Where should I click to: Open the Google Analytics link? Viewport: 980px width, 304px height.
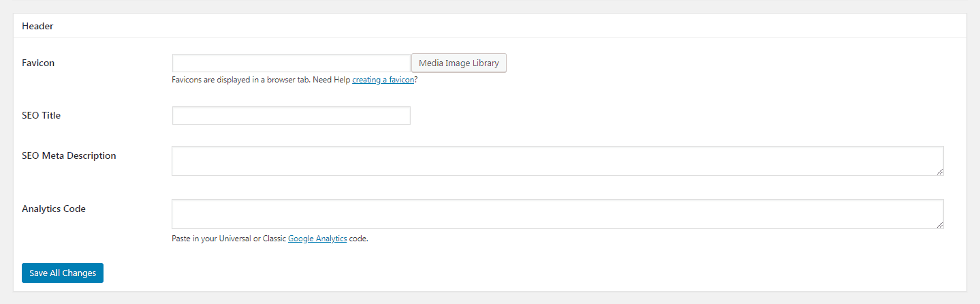[317, 239]
